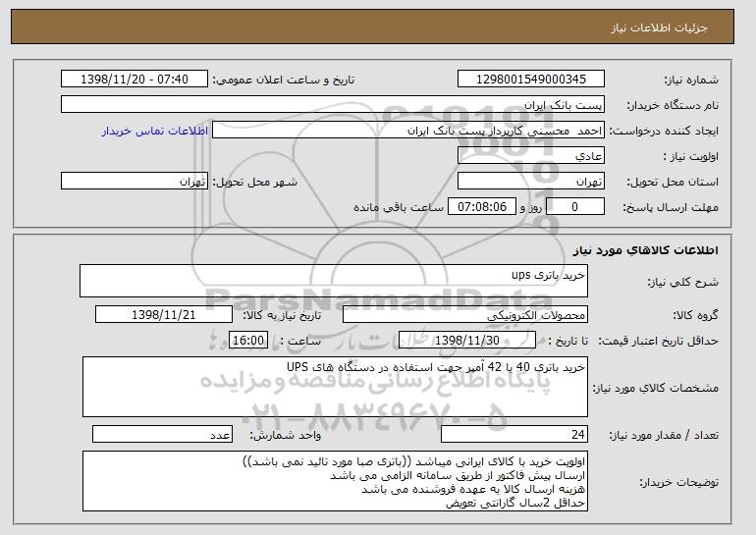This screenshot has height=535, width=756.
Task: Click the section heading اطلاعات کالاهای مورد نیاز
Action: pyautogui.click(x=646, y=249)
